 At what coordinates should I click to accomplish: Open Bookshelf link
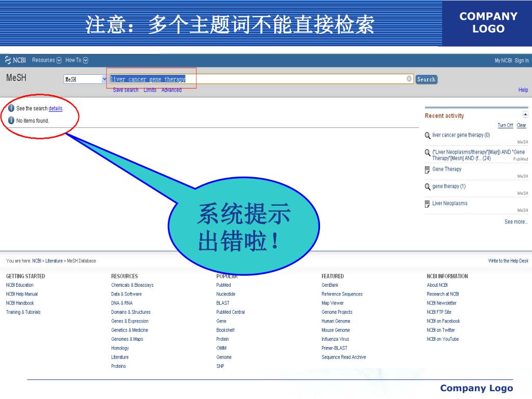coord(225,330)
